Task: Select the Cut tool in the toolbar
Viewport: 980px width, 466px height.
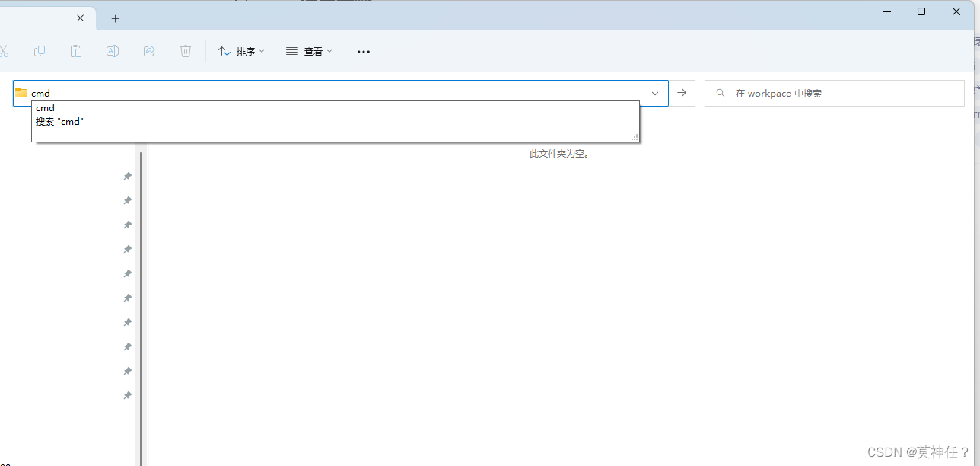Action: (5, 51)
